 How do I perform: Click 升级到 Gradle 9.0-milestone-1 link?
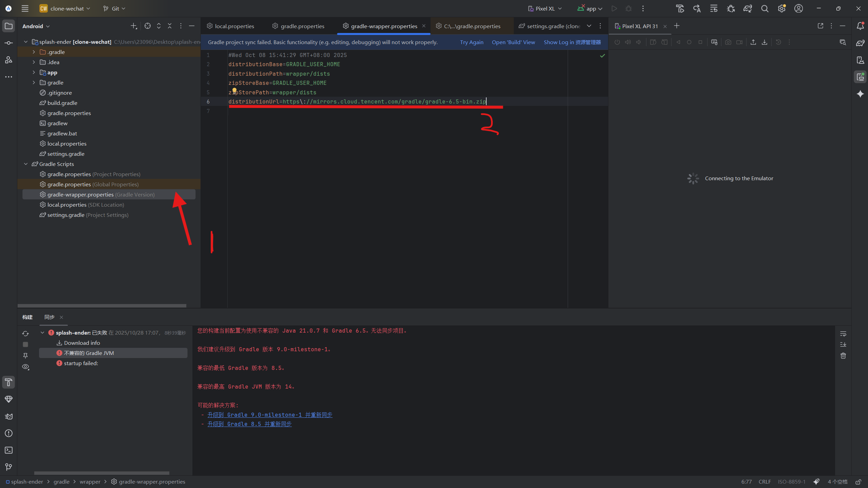click(270, 415)
